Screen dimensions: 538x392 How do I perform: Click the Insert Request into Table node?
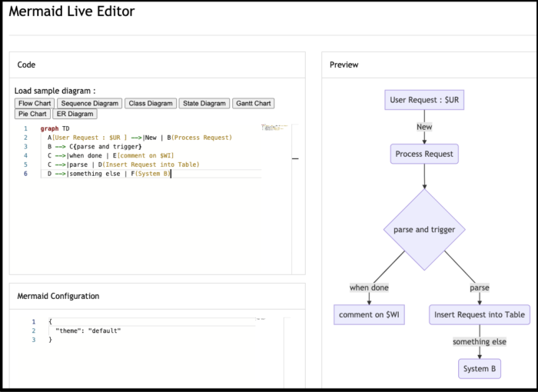pyautogui.click(x=480, y=314)
